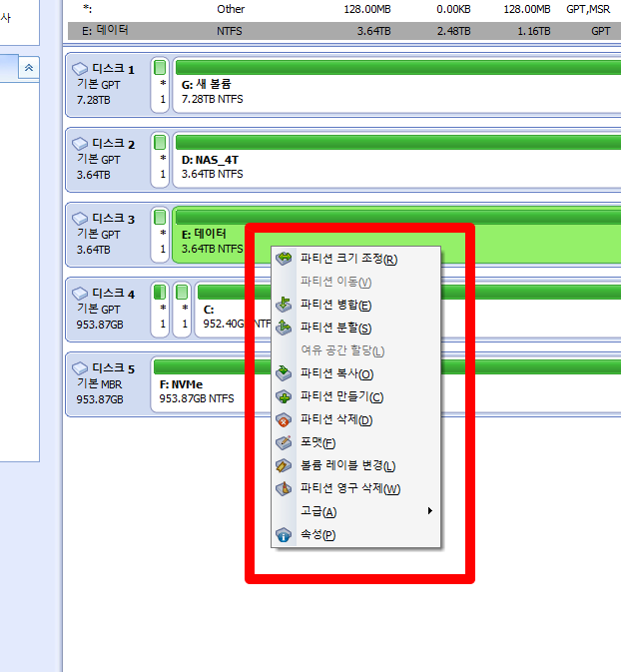This screenshot has height=672, width=621.
Task: Select the E: 데이터 row in partition list
Action: 344,31
